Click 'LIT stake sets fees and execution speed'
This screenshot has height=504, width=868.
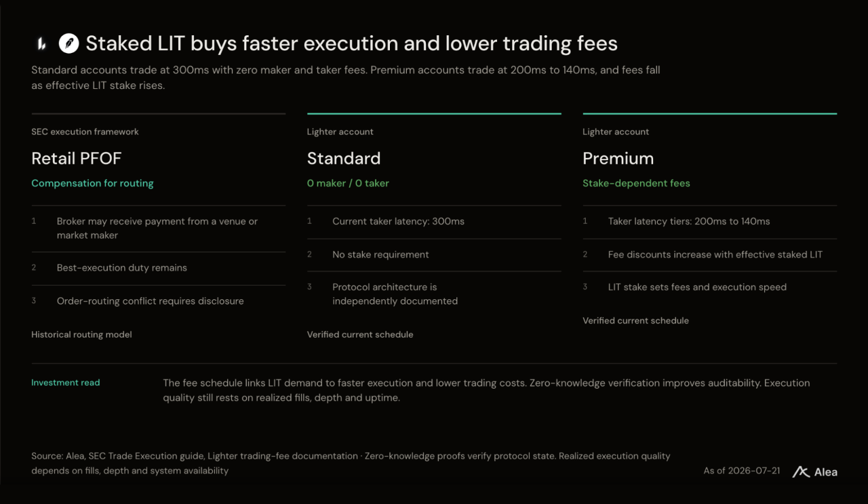pos(697,288)
